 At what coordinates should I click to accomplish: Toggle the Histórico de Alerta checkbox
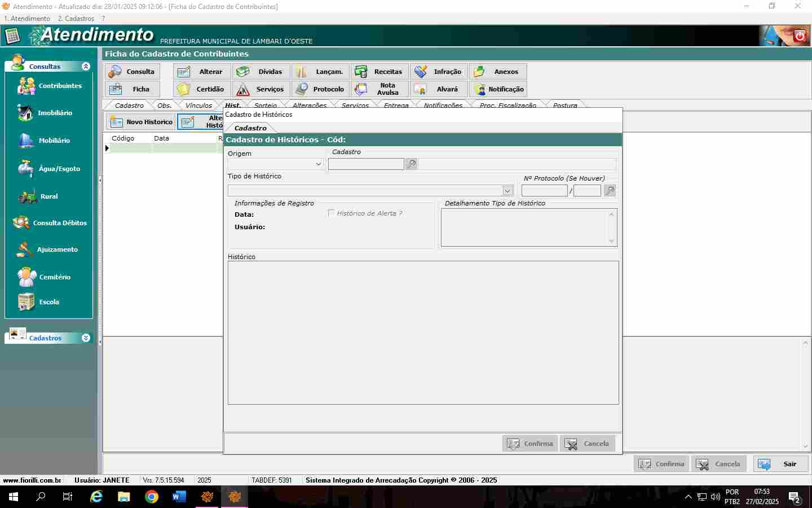[331, 213]
